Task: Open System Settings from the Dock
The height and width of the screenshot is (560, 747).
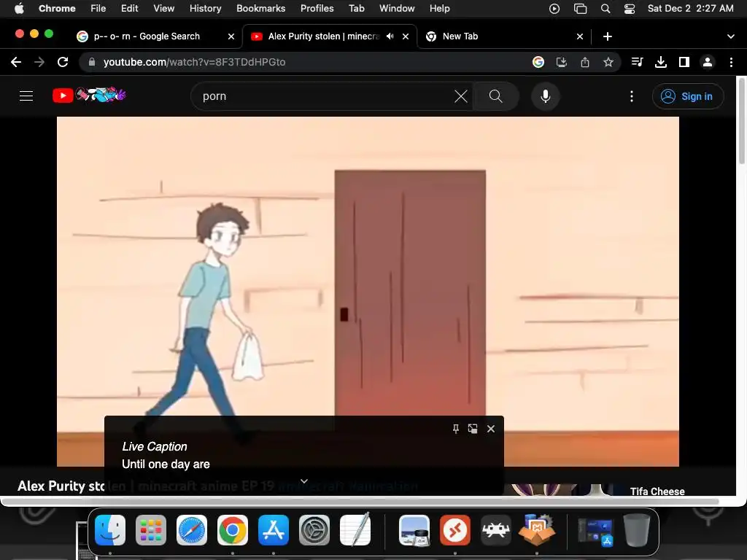Action: pos(314,530)
